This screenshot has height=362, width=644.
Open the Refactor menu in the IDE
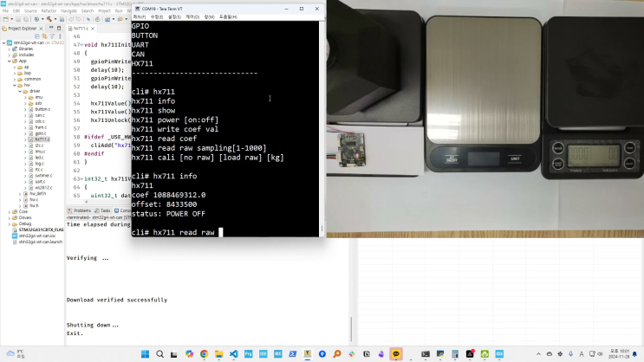coord(49,11)
